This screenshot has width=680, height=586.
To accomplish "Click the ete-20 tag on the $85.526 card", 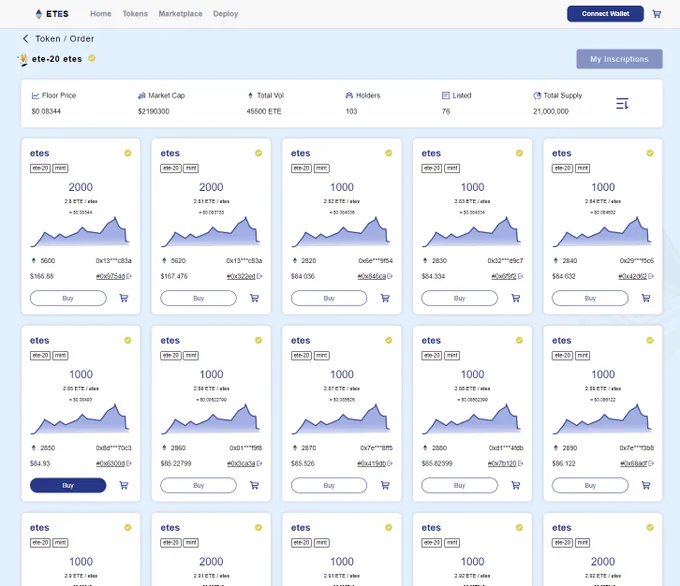I will click(301, 355).
